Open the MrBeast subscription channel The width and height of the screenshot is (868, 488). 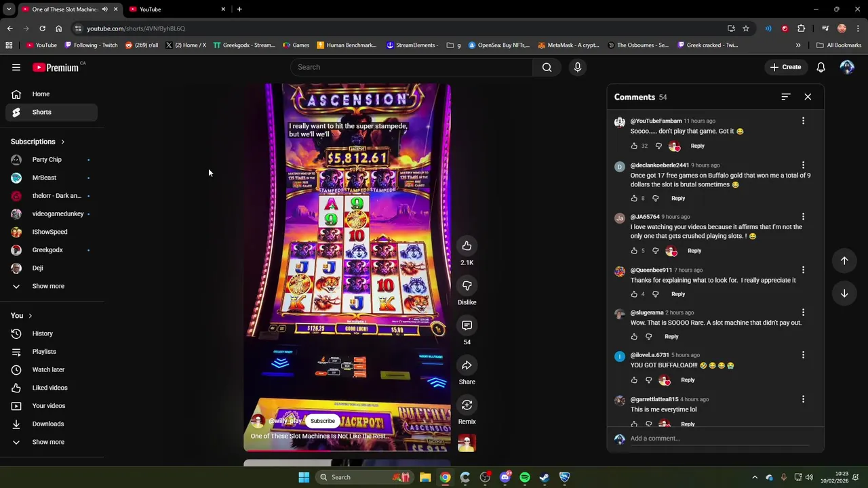52,178
